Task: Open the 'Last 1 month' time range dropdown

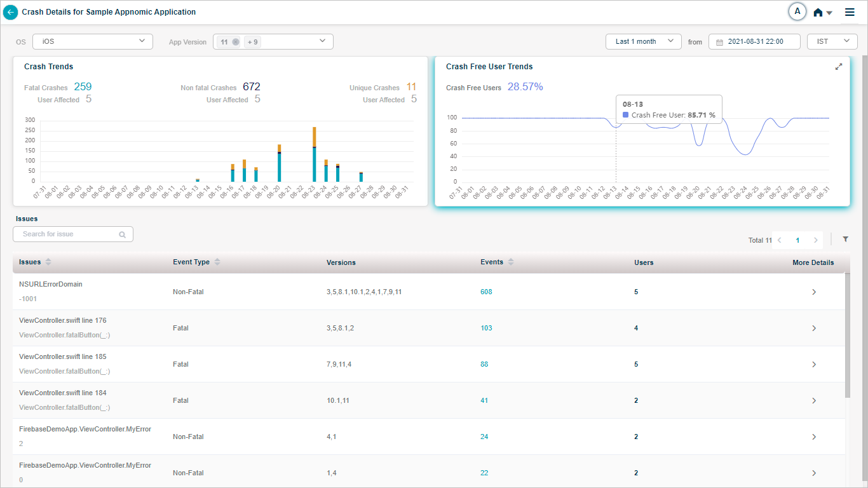Action: (x=644, y=41)
